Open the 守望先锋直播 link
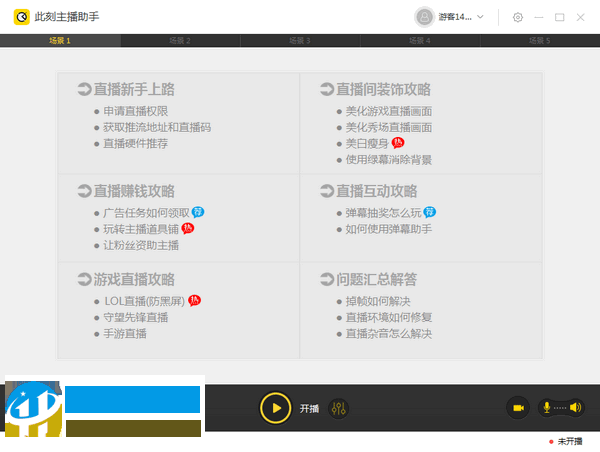 pos(136,317)
